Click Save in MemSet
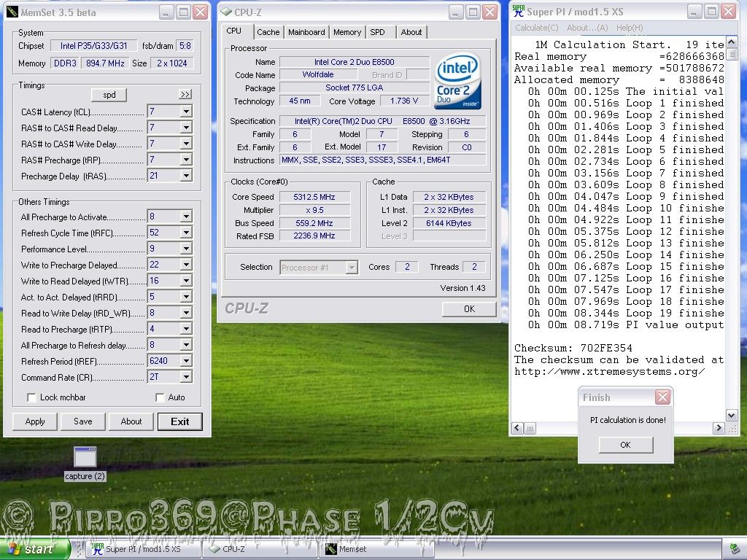747x560 pixels. (83, 421)
